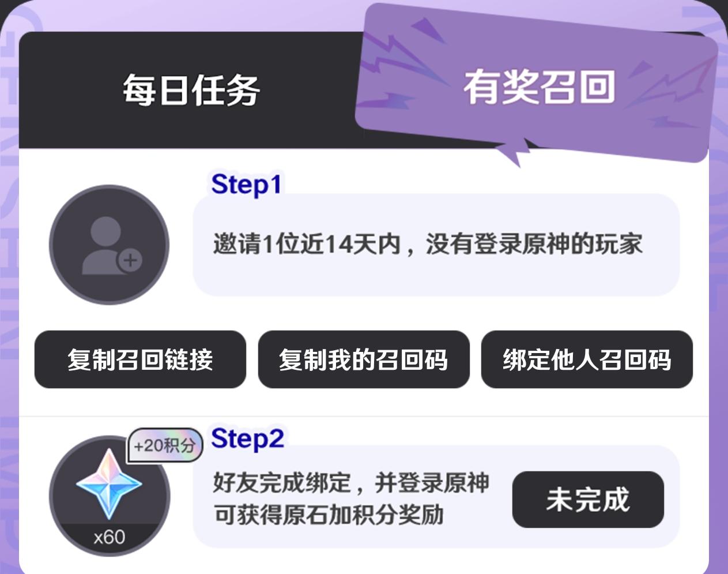The width and height of the screenshot is (728, 574).
Task: Click the 绑定他人召回码 button
Action: pyautogui.click(x=587, y=359)
